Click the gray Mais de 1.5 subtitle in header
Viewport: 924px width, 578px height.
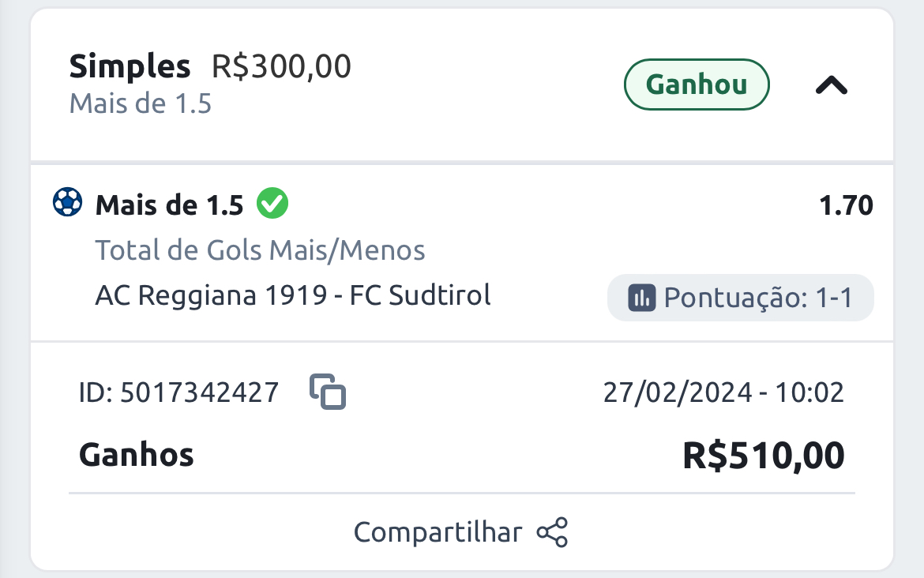(x=141, y=103)
